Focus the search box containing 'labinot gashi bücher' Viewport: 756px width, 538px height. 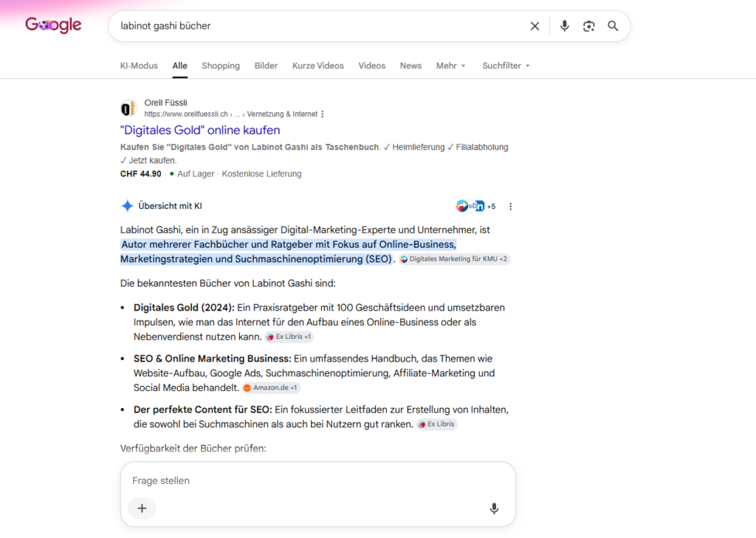(x=318, y=26)
